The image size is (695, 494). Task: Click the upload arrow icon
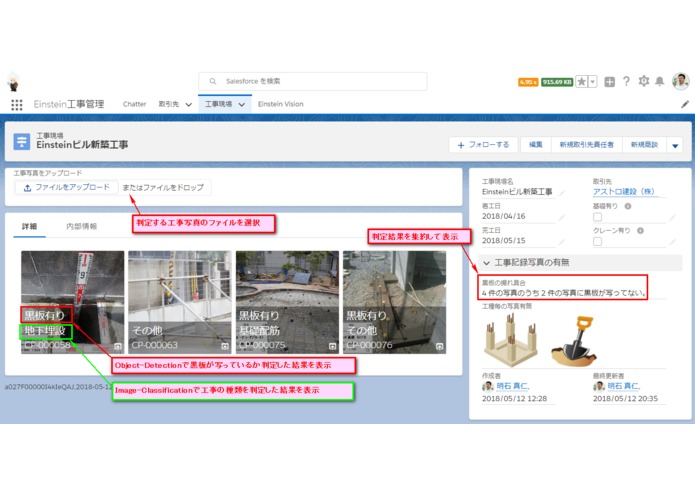(x=27, y=188)
